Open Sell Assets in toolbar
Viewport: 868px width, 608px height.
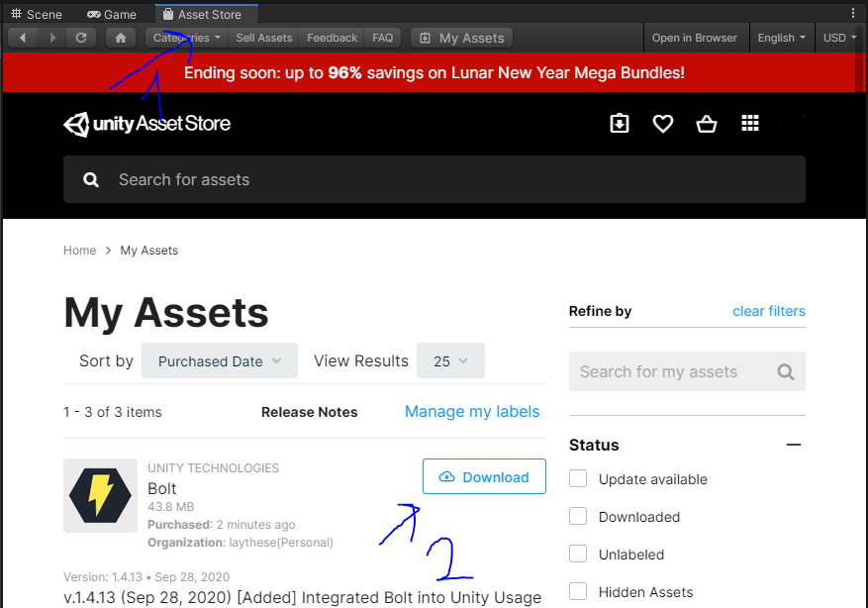[x=264, y=38]
